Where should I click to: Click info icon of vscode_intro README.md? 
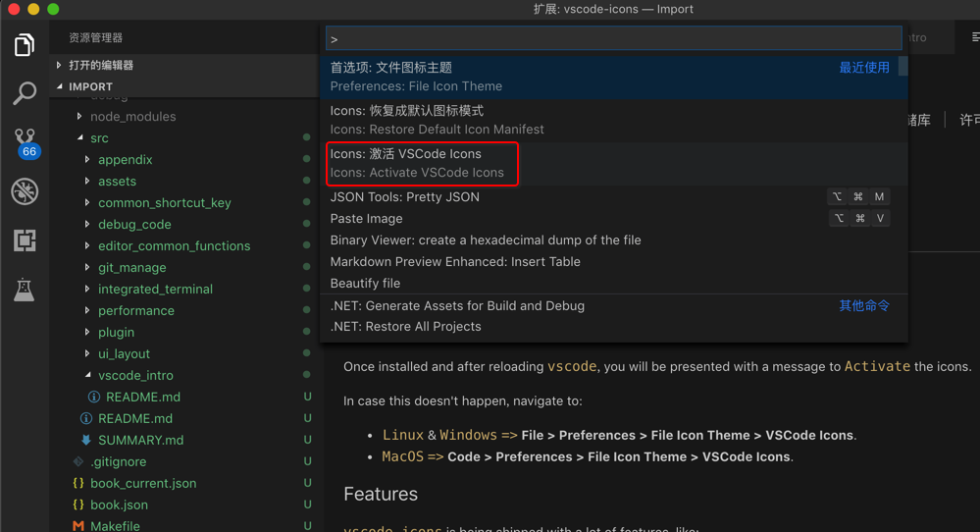pos(94,397)
